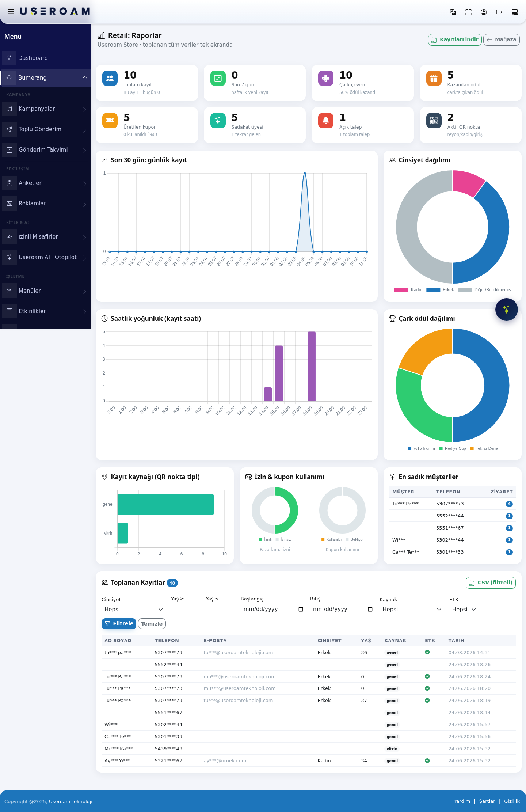Viewport: 526px width, 812px height.
Task: Click the purple 18:00 bar in hourly chart
Action: pyautogui.click(x=312, y=366)
